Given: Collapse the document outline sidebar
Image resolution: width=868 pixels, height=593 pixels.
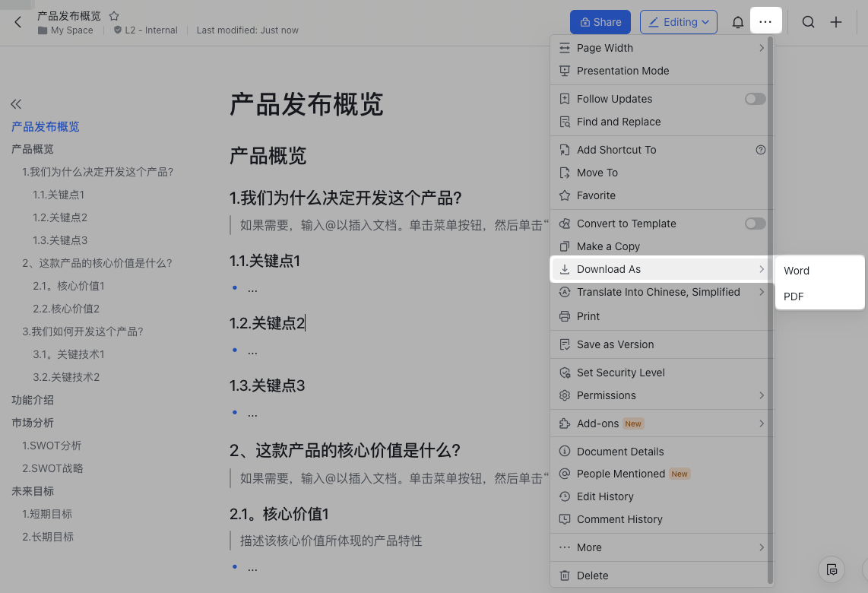Looking at the screenshot, I should coord(17,104).
